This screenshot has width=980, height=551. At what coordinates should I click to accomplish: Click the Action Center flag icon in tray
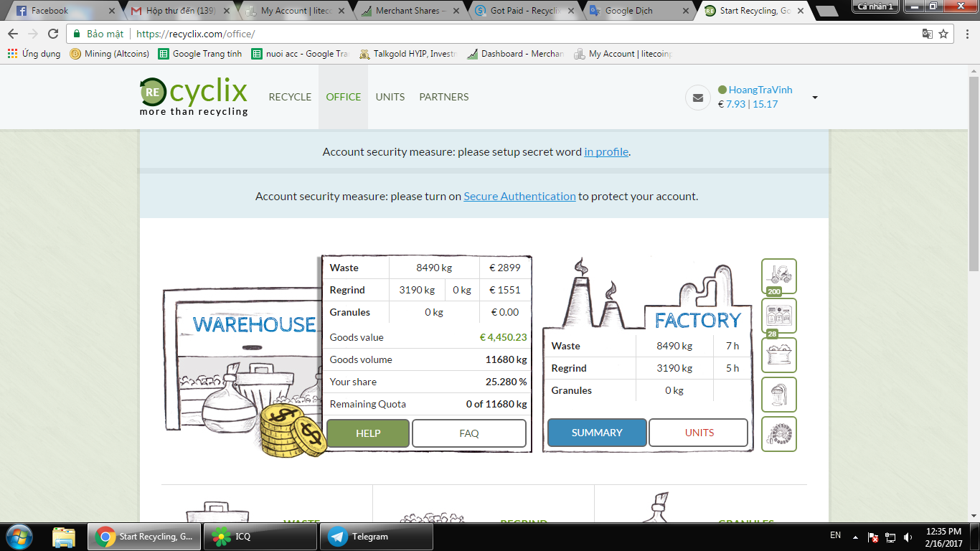(x=874, y=537)
